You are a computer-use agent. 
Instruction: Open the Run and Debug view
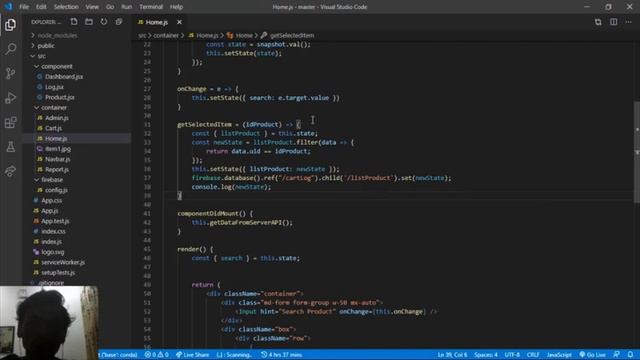point(11,98)
